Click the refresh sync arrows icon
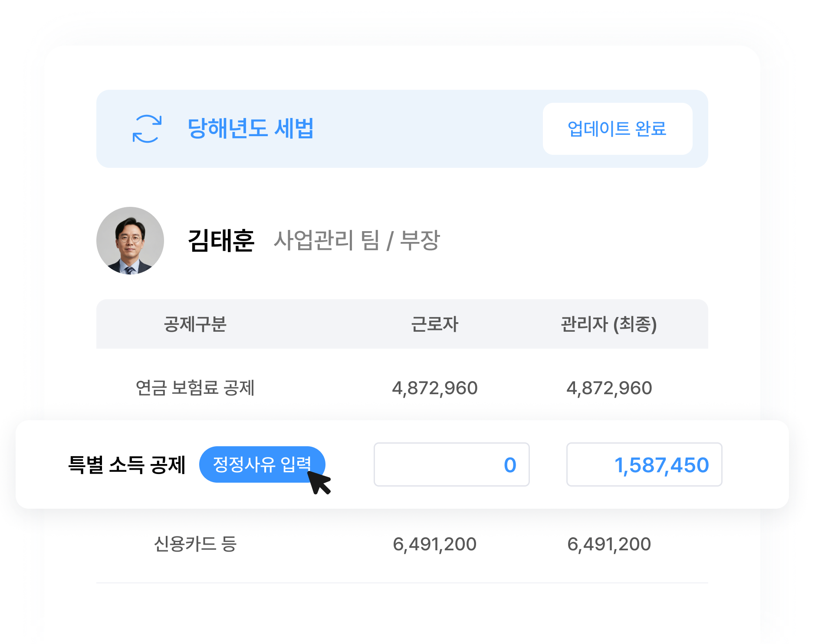815x644 pixels. coord(147,129)
